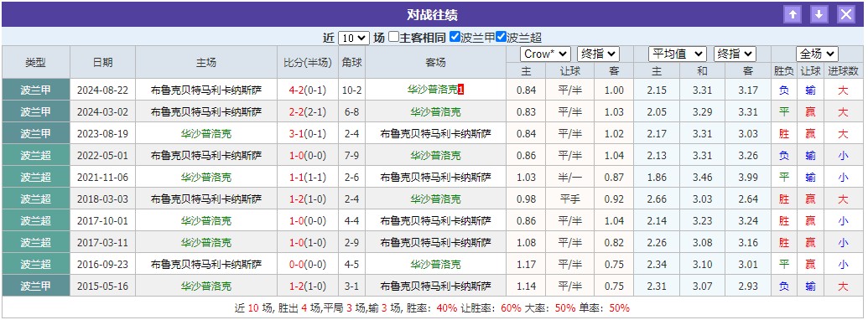Open the 终指 dropdown next to Crow*
The height and width of the screenshot is (320, 868).
[598, 54]
